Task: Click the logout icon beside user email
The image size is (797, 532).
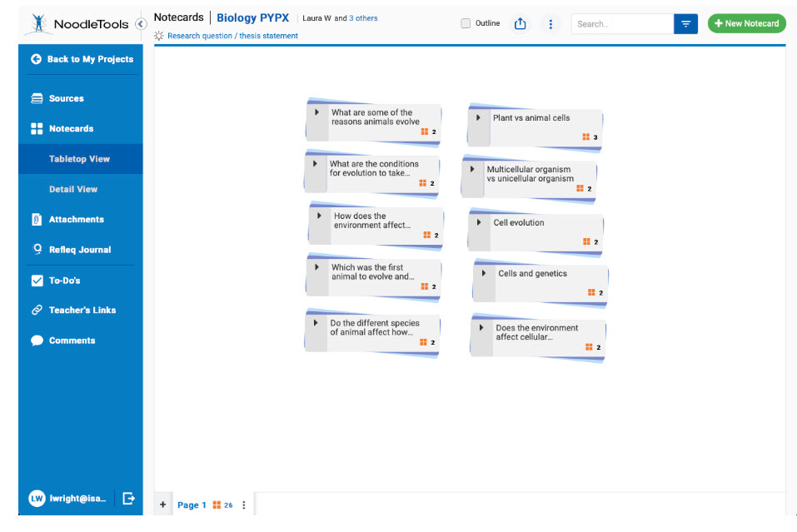Action: [128, 498]
